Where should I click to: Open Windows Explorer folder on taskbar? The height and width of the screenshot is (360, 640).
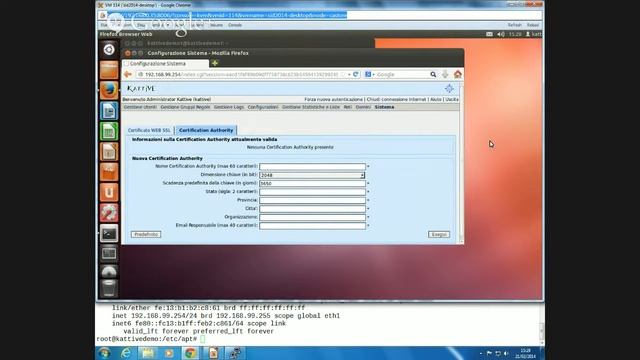click(x=147, y=353)
